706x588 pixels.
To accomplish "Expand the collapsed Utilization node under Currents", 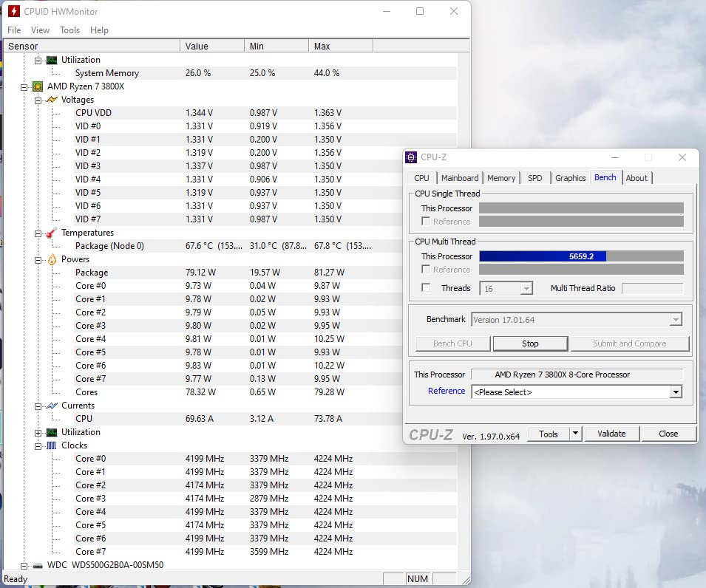I will (x=38, y=433).
